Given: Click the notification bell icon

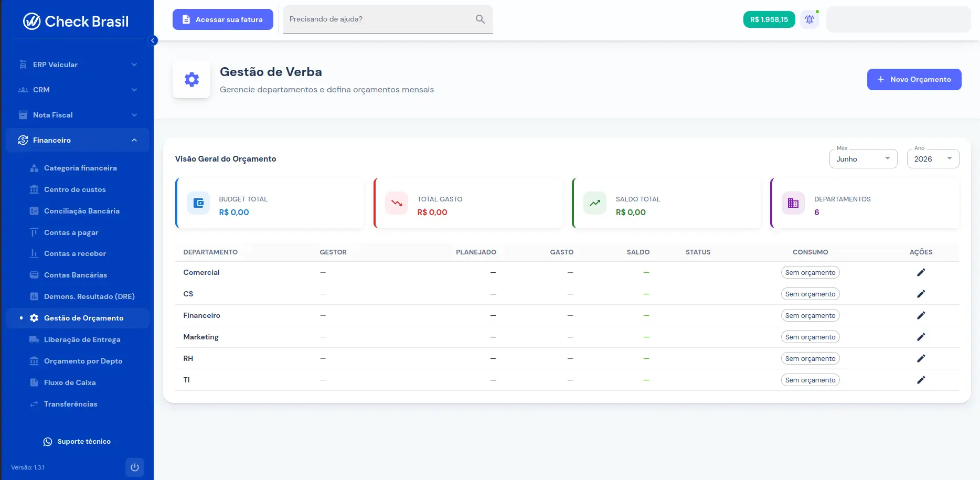Looking at the screenshot, I should pos(809,19).
